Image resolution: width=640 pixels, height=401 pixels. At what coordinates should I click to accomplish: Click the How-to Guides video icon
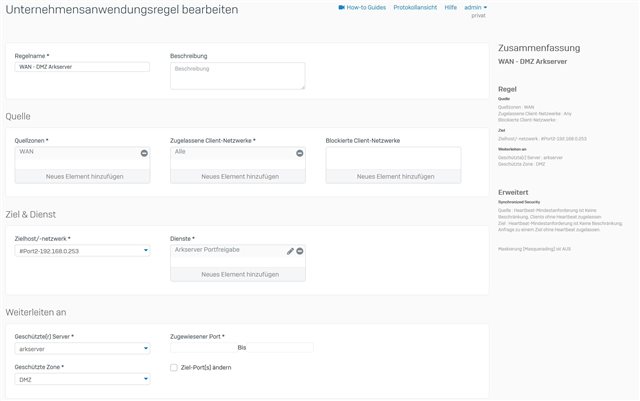point(342,7)
